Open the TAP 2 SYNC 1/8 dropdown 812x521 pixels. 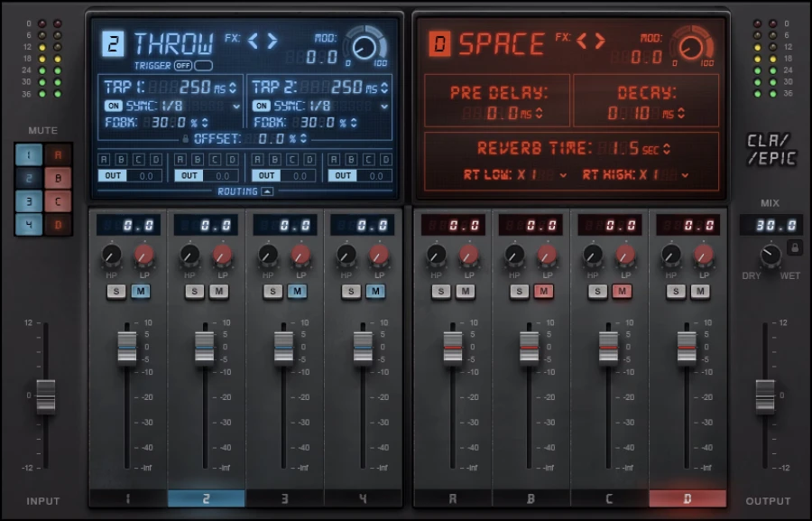click(x=384, y=107)
